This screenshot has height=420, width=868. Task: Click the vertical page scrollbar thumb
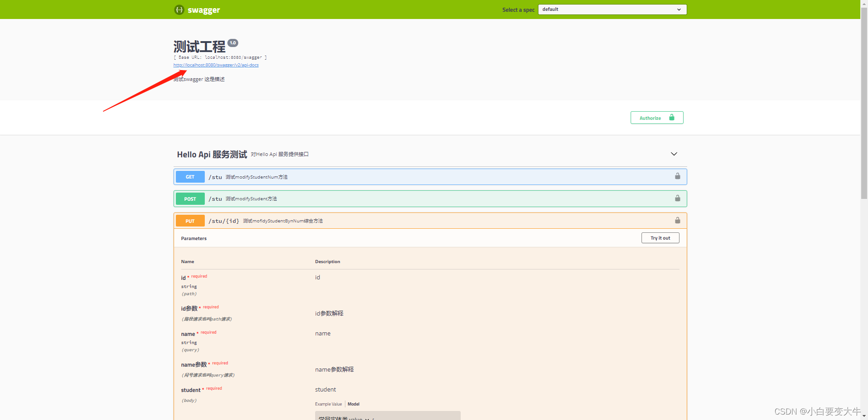click(x=864, y=103)
